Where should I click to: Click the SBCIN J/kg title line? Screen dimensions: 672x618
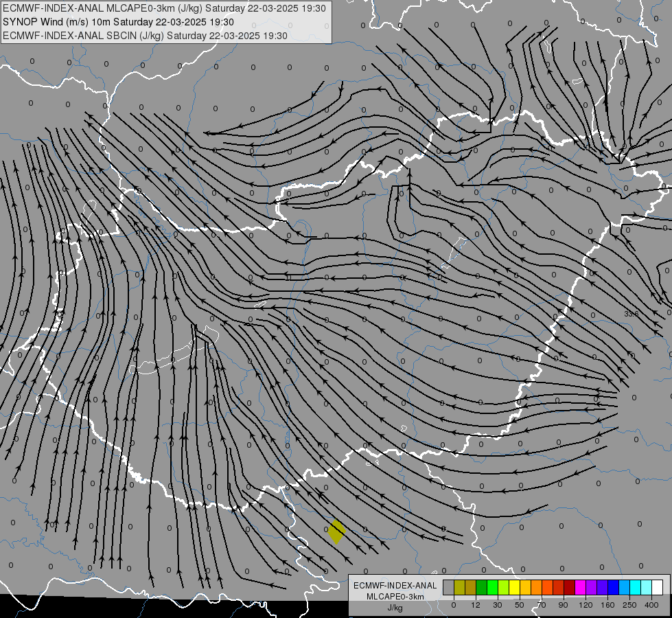[x=145, y=36]
